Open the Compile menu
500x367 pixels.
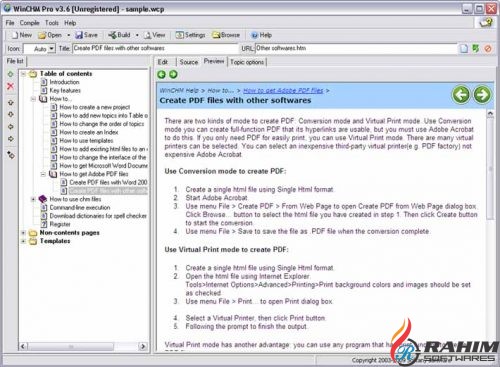coord(29,23)
